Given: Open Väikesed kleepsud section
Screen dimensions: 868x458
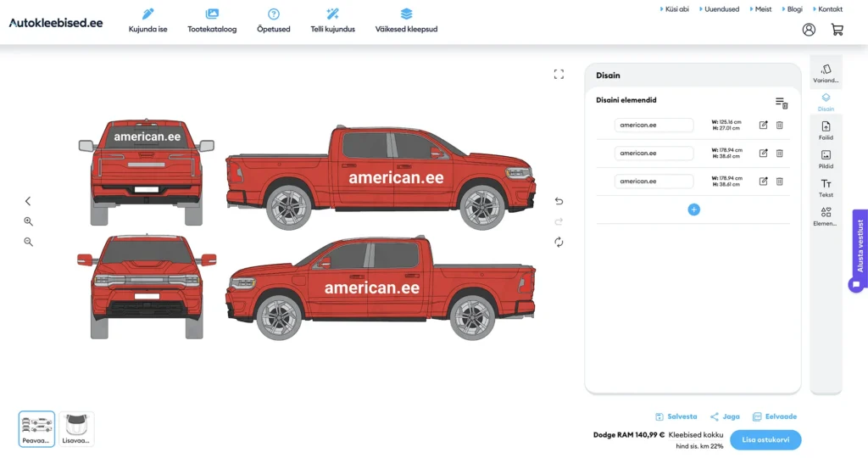Looking at the screenshot, I should [406, 20].
